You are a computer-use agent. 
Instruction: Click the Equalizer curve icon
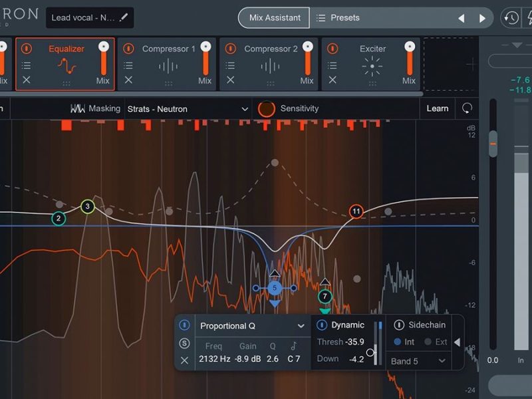coord(66,66)
